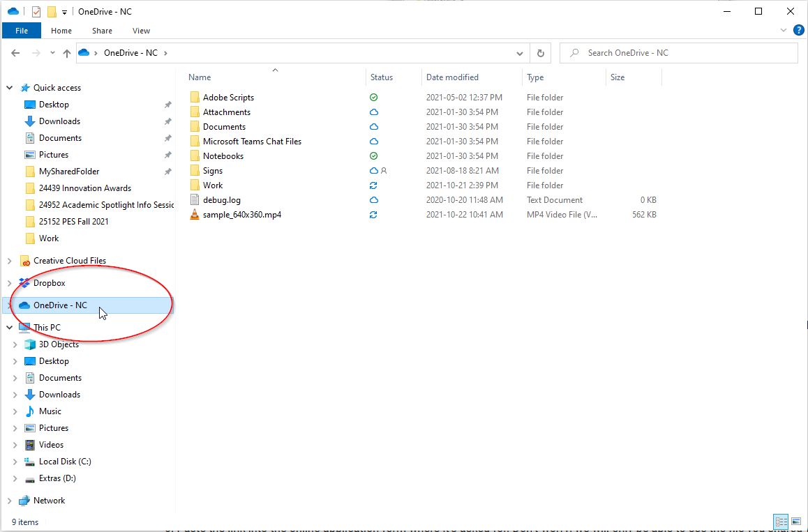This screenshot has height=532, width=808.
Task: Click the VLC icon of sample_640x360.mp4
Action: point(194,215)
